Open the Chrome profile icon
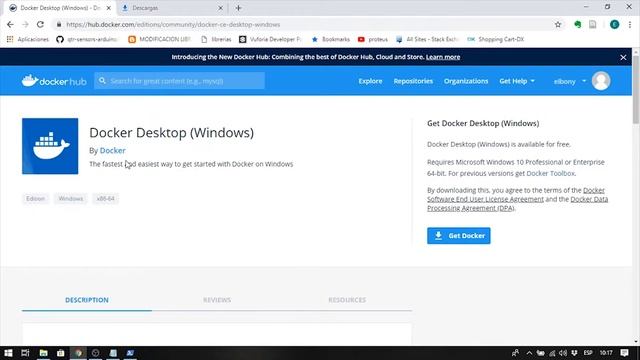Viewport: 640px width, 360px height. coord(614,24)
